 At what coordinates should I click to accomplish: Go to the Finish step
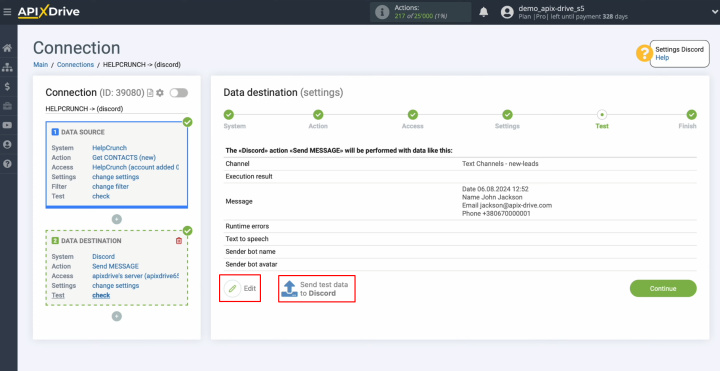692,115
